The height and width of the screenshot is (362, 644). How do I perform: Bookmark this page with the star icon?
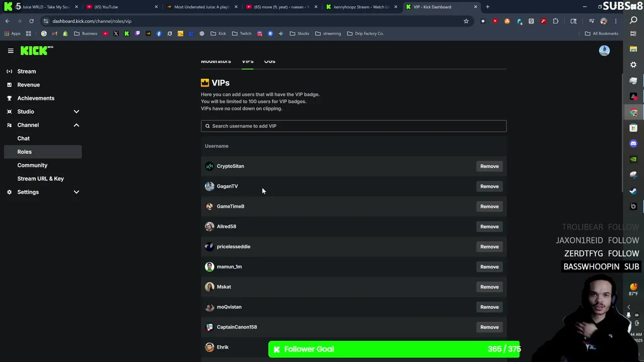coord(466,21)
